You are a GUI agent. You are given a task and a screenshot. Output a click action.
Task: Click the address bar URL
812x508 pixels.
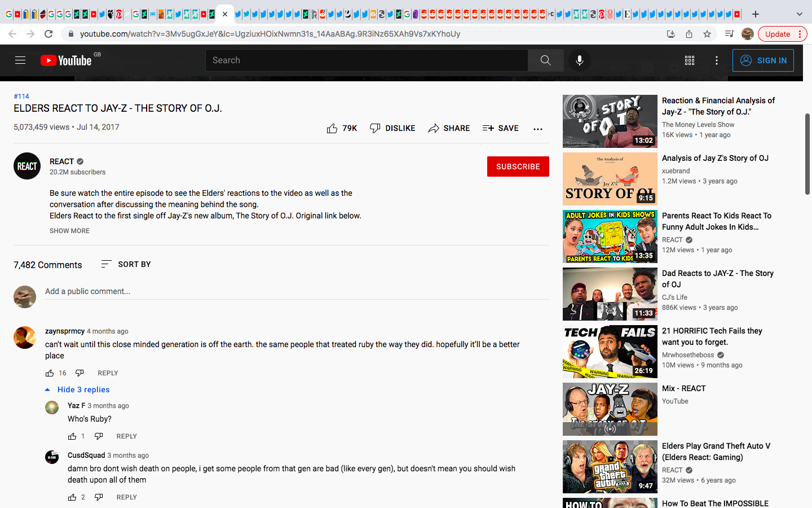pos(270,34)
